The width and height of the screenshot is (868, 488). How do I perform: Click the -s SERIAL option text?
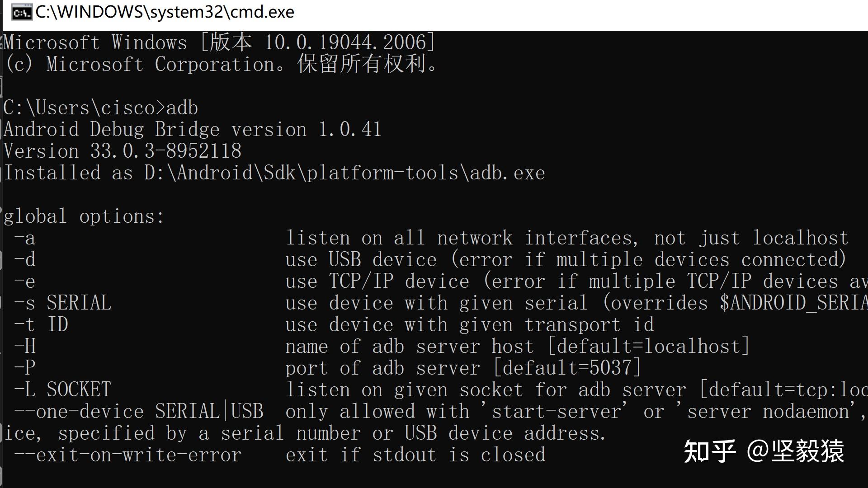(x=62, y=303)
